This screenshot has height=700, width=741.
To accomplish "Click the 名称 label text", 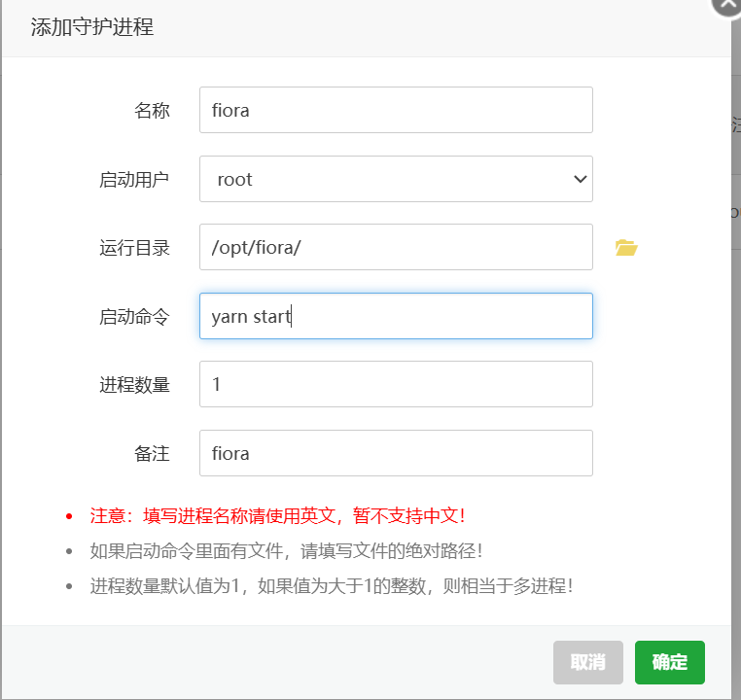I will 152,111.
